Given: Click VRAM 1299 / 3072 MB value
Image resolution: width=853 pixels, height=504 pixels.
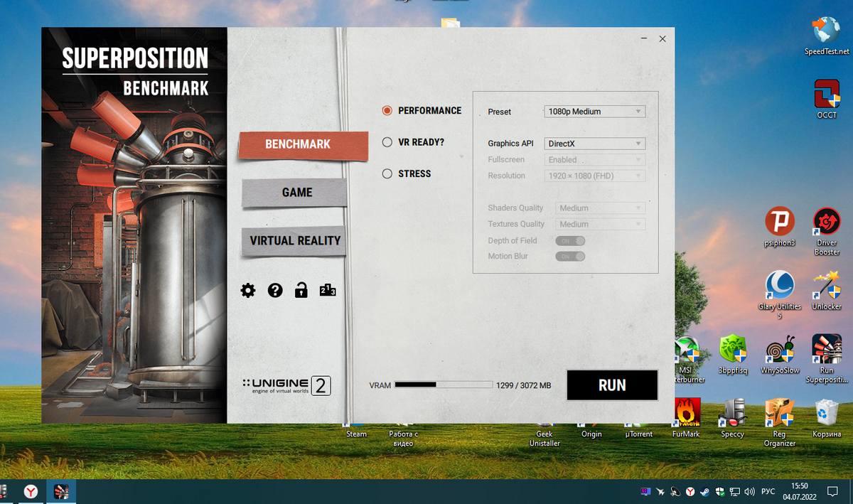Looking at the screenshot, I should [x=524, y=385].
